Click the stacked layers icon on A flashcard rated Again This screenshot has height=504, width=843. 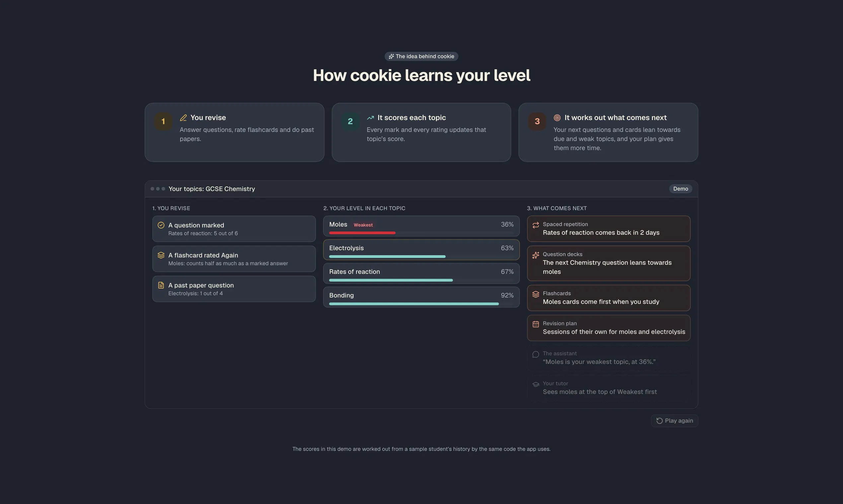[x=161, y=255]
